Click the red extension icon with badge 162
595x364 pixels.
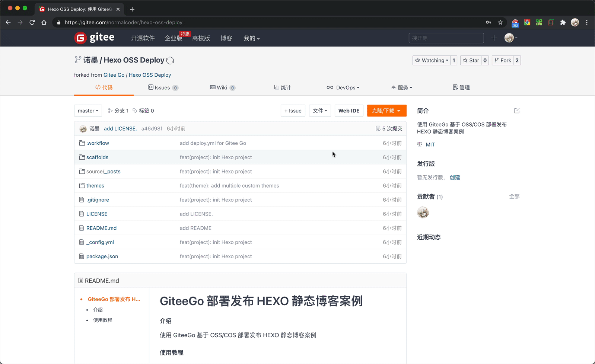click(x=515, y=23)
